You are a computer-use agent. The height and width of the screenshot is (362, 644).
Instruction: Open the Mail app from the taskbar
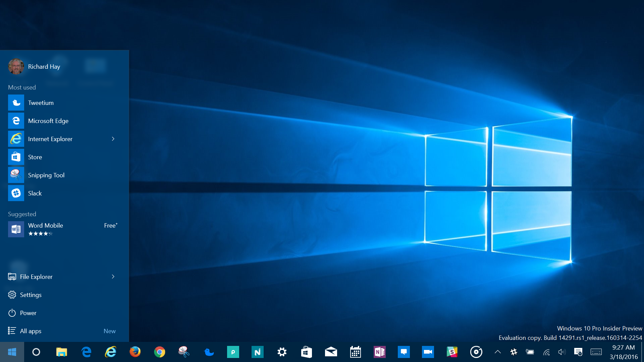pos(331,352)
